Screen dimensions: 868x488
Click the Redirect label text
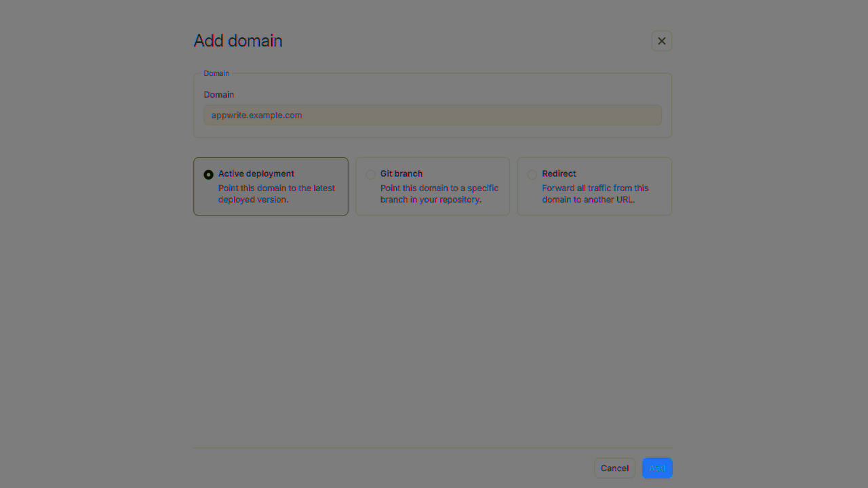559,174
